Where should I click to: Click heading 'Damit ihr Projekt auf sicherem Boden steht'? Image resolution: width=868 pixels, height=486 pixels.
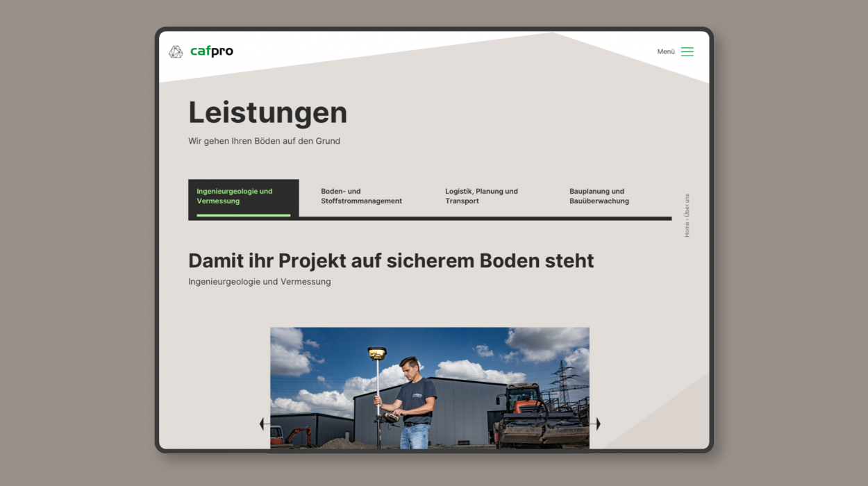(391, 261)
